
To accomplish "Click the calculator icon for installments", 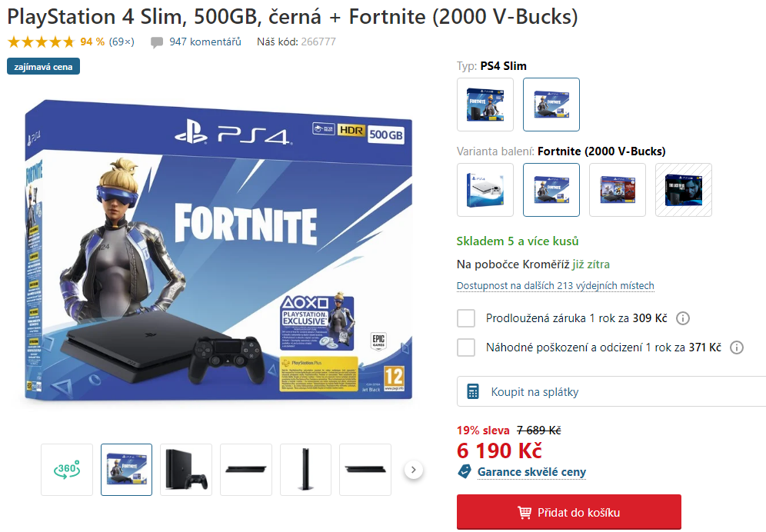I will [x=473, y=392].
